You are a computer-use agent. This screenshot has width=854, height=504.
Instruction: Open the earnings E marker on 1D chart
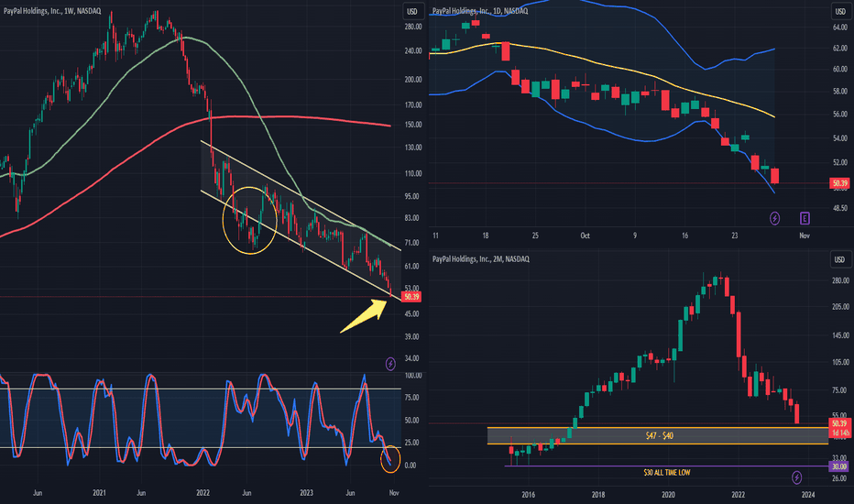tap(805, 218)
